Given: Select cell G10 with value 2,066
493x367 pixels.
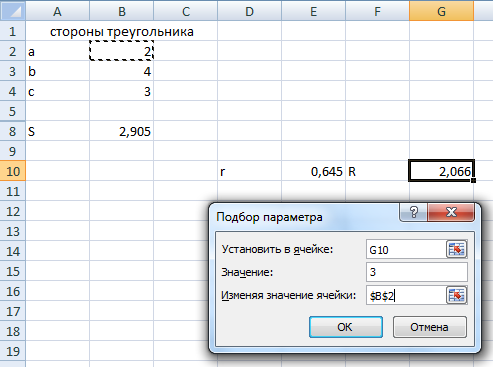Looking at the screenshot, I should [441, 171].
